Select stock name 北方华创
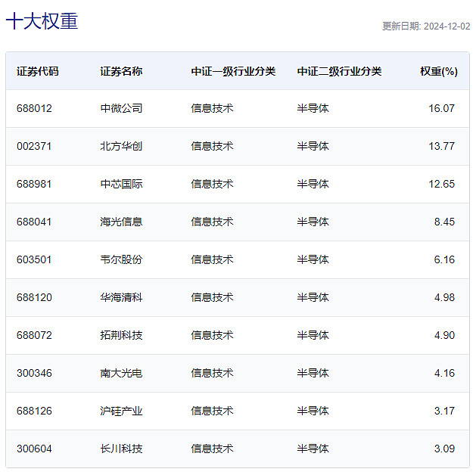Image resolution: width=476 pixels, height=475 pixels. (121, 146)
